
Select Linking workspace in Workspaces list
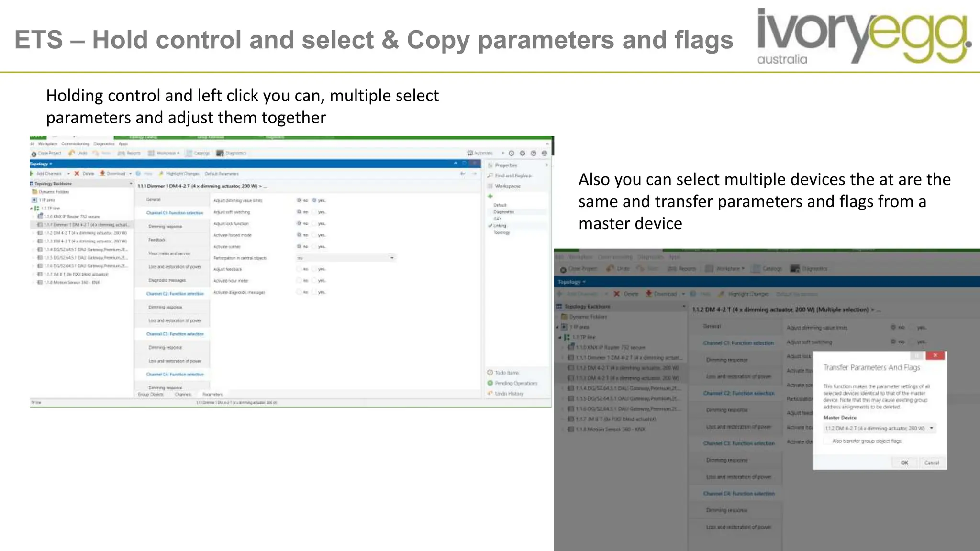(500, 226)
